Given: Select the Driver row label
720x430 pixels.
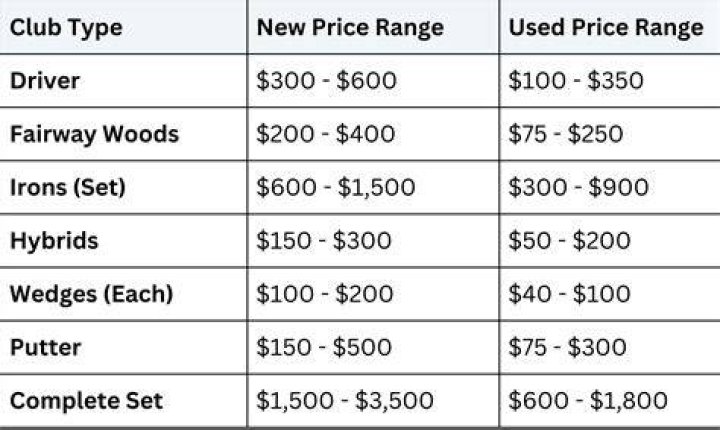Looking at the screenshot, I should [x=45, y=81].
